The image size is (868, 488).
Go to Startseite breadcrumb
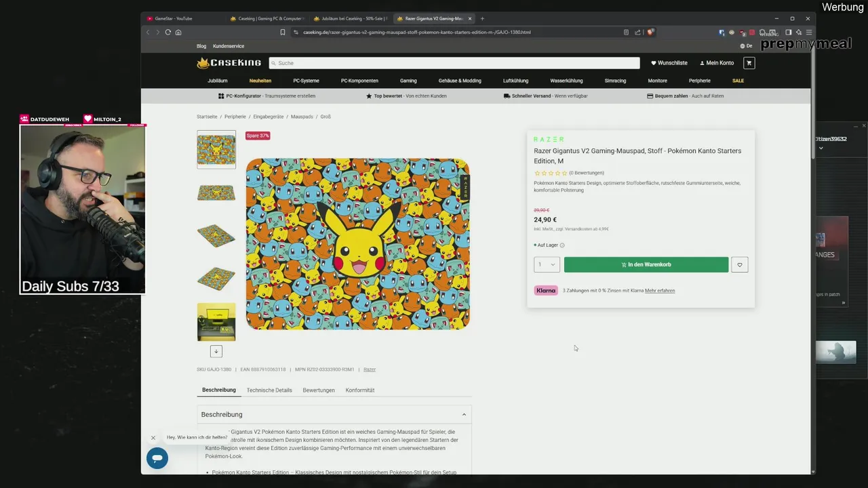pyautogui.click(x=207, y=117)
